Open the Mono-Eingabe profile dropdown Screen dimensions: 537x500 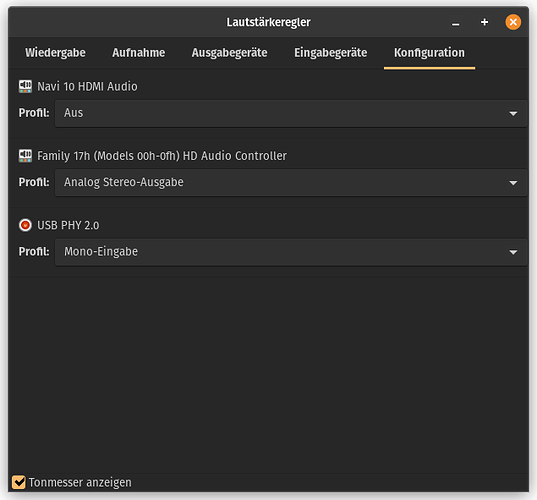click(x=291, y=252)
